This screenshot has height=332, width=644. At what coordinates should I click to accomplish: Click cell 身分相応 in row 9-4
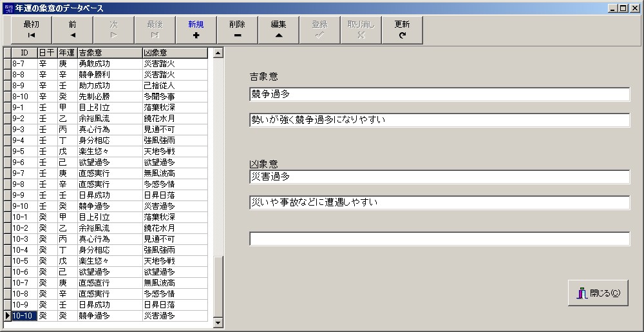(110, 141)
